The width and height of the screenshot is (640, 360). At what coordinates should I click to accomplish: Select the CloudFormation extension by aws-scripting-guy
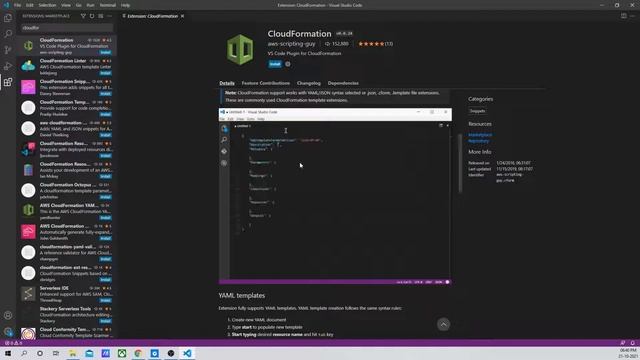pyautogui.click(x=67, y=46)
